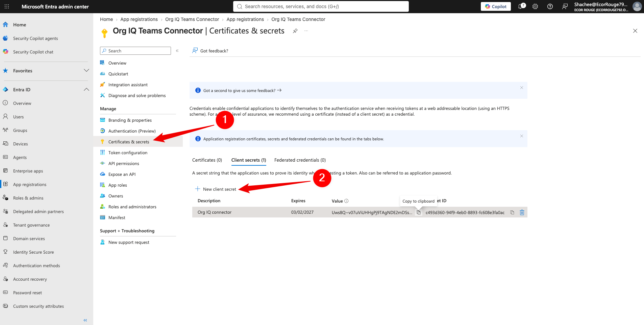Select the Client secrets (1) tab
The width and height of the screenshot is (644, 325).
pyautogui.click(x=249, y=160)
